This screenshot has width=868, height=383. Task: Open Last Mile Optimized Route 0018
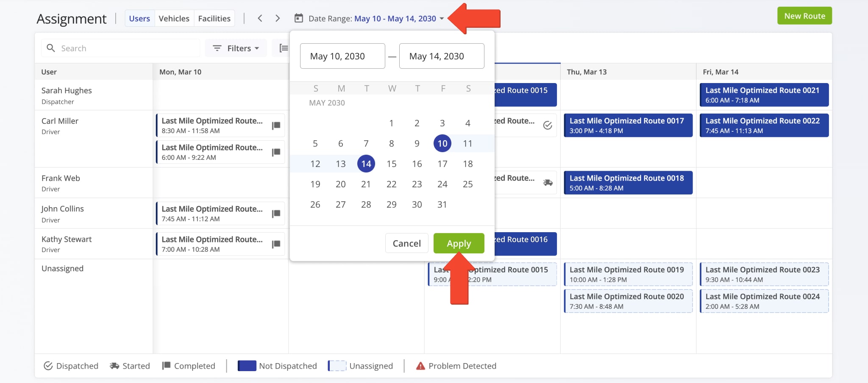[628, 183]
